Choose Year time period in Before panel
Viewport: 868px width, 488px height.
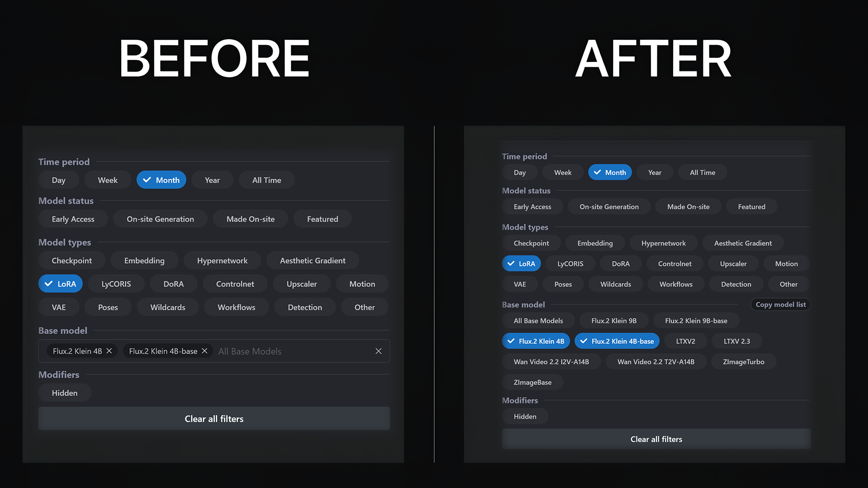212,180
